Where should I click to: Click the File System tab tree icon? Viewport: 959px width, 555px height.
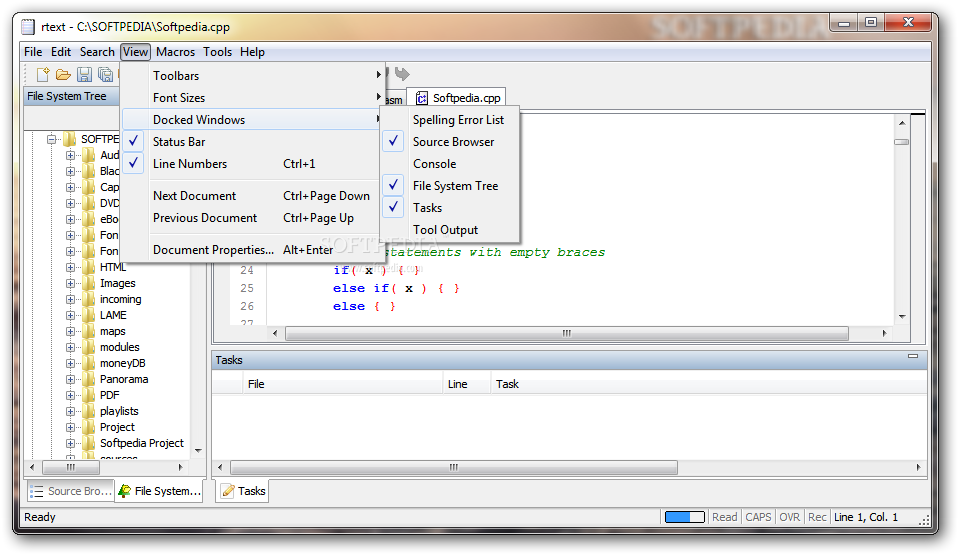125,491
